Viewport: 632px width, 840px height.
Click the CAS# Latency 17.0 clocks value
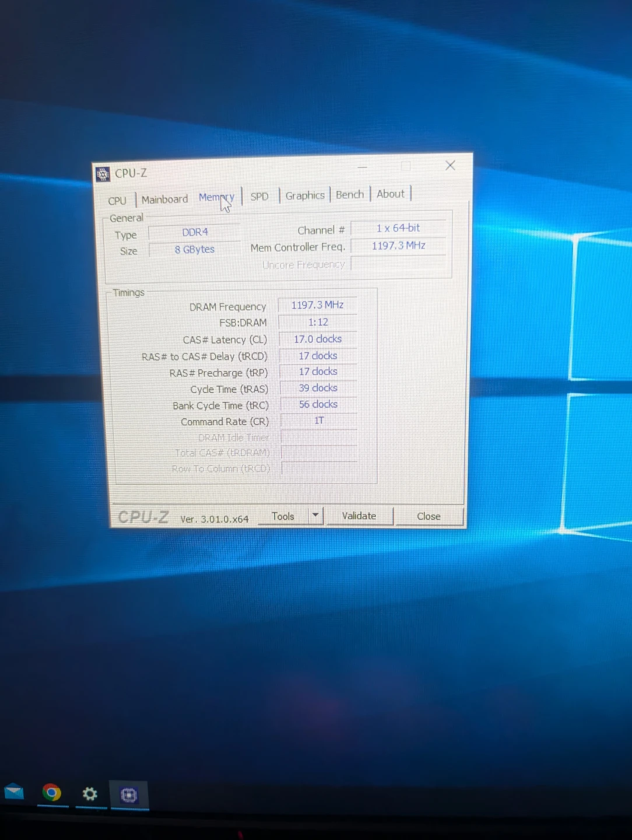coord(318,339)
